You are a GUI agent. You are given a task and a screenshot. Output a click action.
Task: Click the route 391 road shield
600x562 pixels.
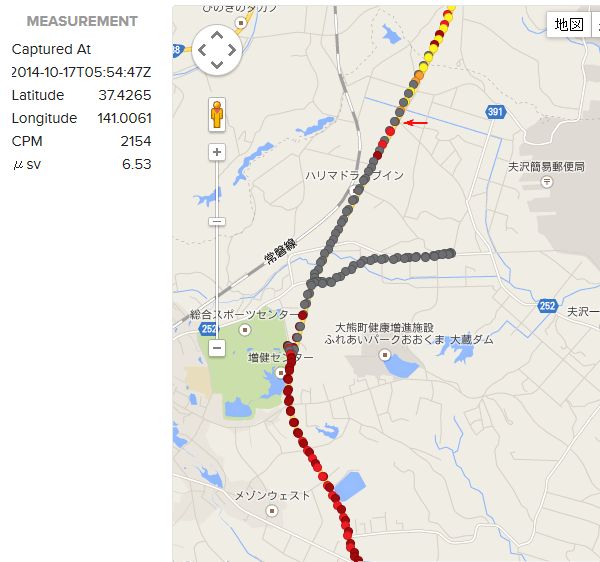(496, 112)
